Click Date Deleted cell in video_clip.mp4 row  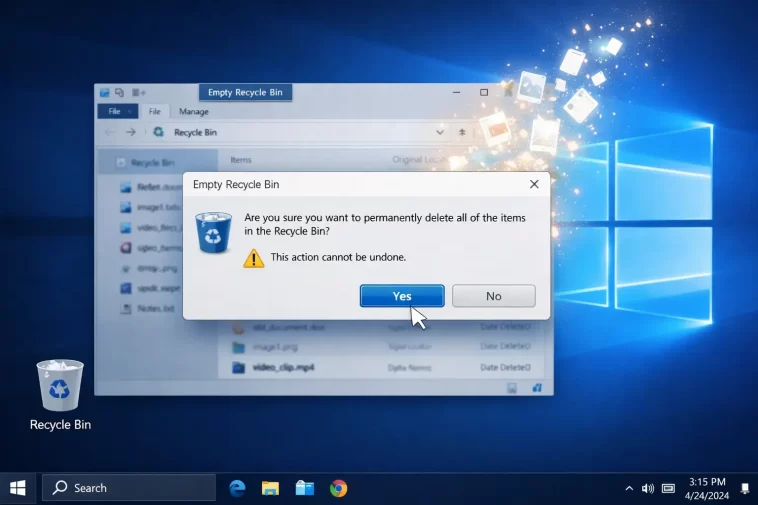pos(505,367)
